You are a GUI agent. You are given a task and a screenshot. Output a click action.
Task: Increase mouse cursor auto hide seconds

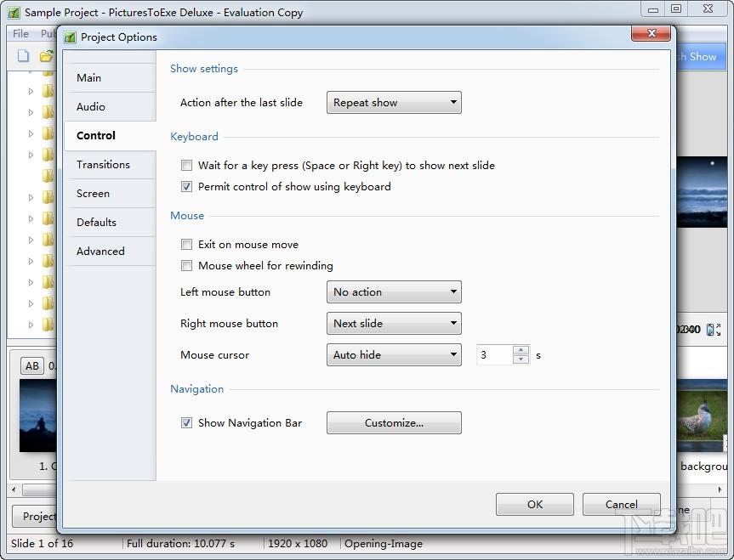pyautogui.click(x=521, y=350)
